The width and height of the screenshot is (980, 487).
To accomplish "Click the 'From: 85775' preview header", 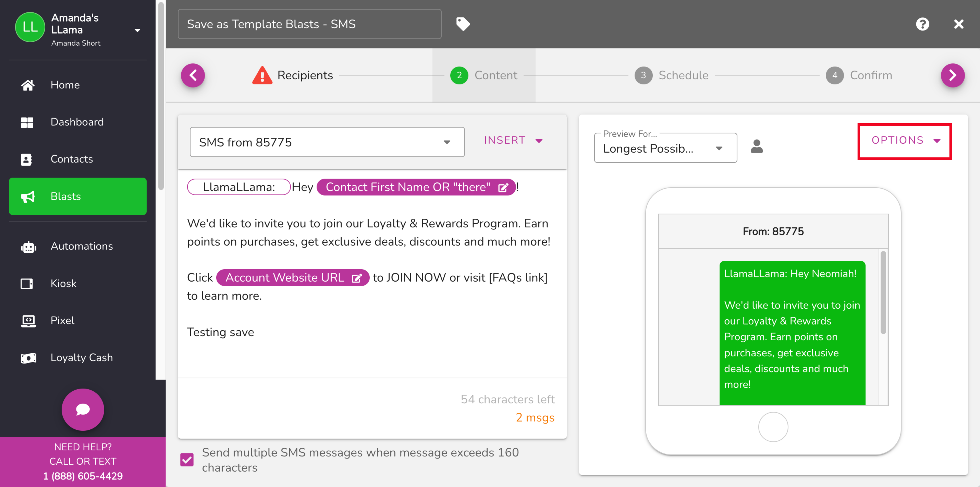I will [773, 231].
